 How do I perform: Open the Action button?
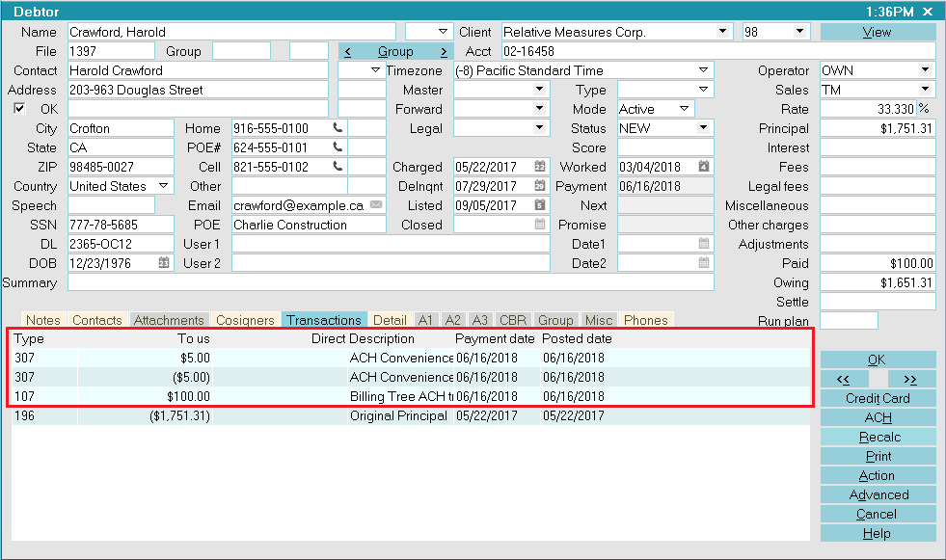[878, 475]
